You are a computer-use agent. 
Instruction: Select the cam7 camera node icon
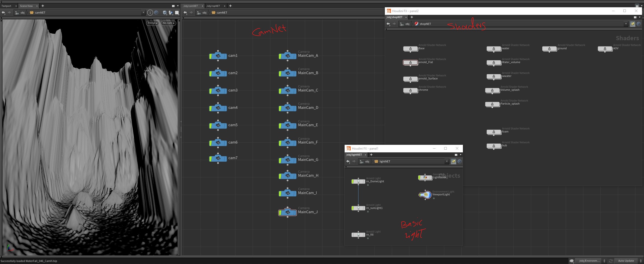coord(218,158)
